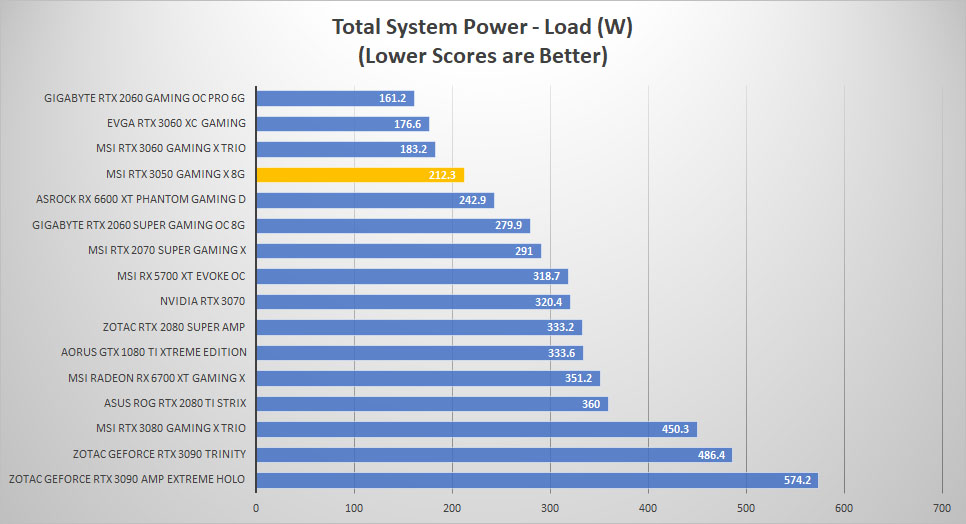The image size is (966, 524).
Task: Click the data value 176.6
Action: coord(407,124)
